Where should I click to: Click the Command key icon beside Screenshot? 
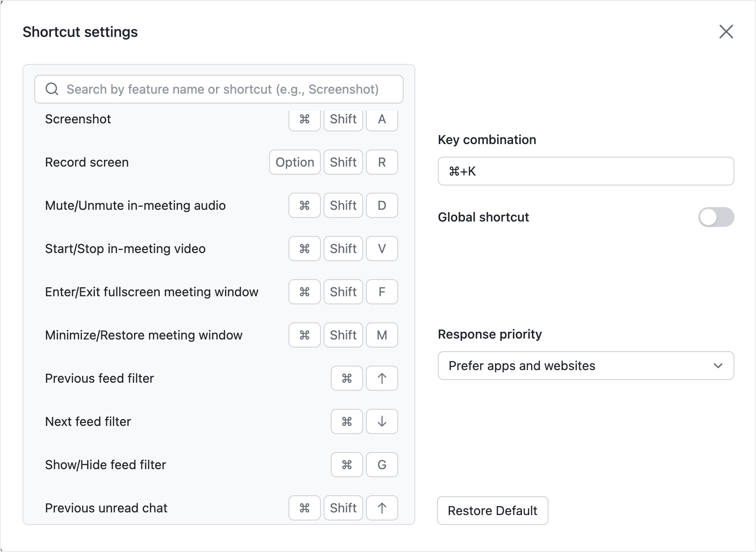[304, 119]
